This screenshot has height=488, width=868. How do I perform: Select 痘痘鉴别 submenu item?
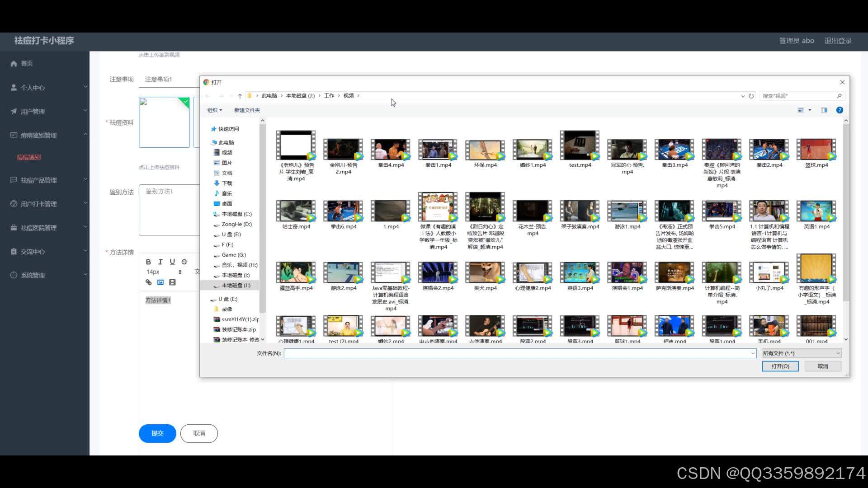tap(29, 157)
